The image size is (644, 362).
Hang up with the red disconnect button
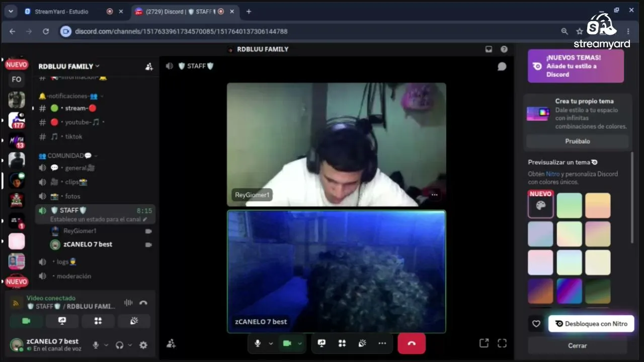412,343
